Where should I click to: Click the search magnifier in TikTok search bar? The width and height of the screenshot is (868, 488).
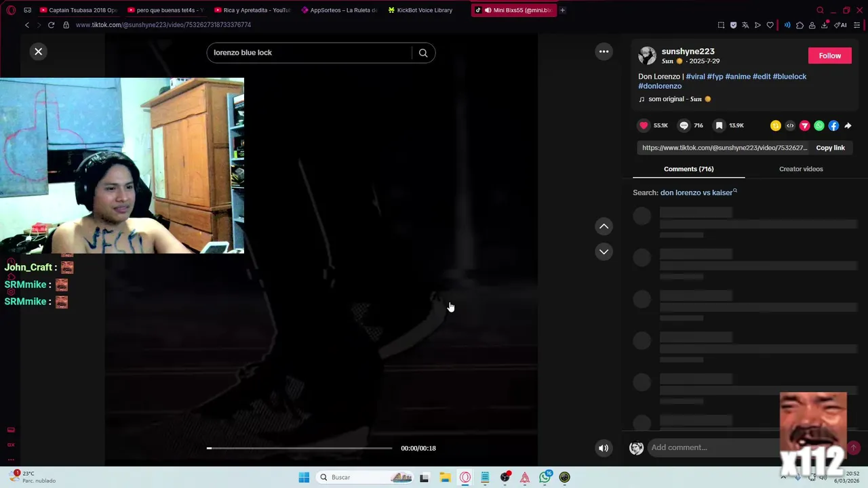pyautogui.click(x=423, y=53)
